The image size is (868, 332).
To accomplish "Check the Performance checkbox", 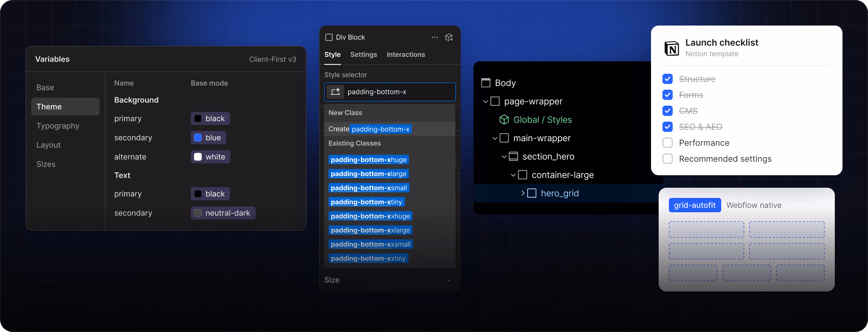I will (x=667, y=143).
